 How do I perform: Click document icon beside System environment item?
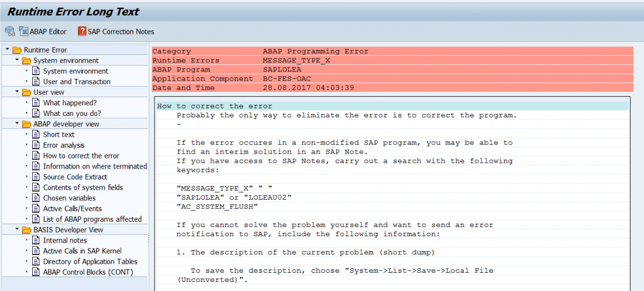coord(36,71)
